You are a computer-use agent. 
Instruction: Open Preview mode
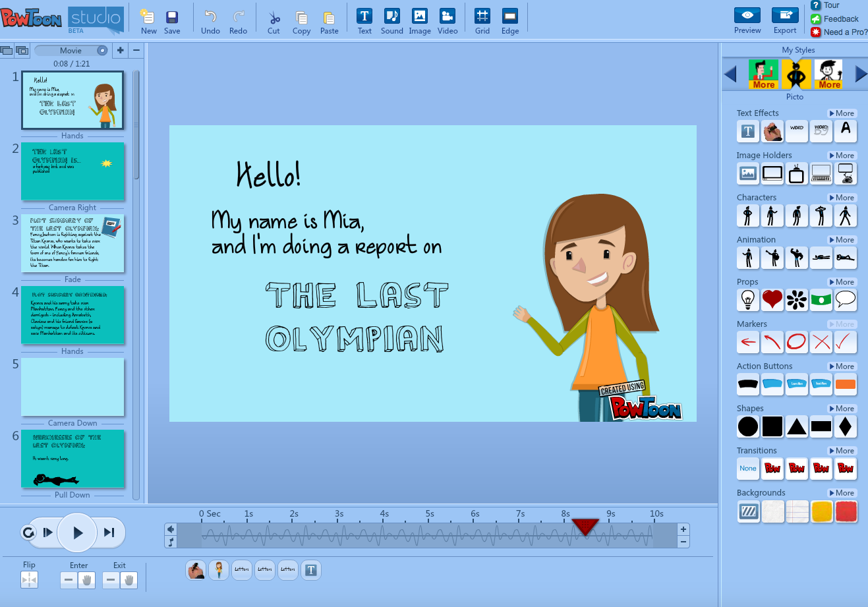click(x=747, y=21)
